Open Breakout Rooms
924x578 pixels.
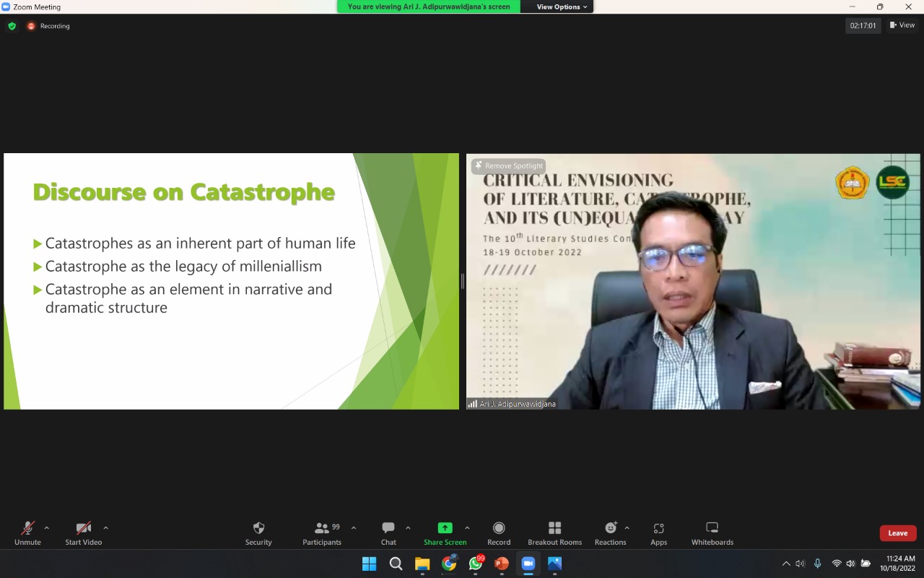[554, 528]
